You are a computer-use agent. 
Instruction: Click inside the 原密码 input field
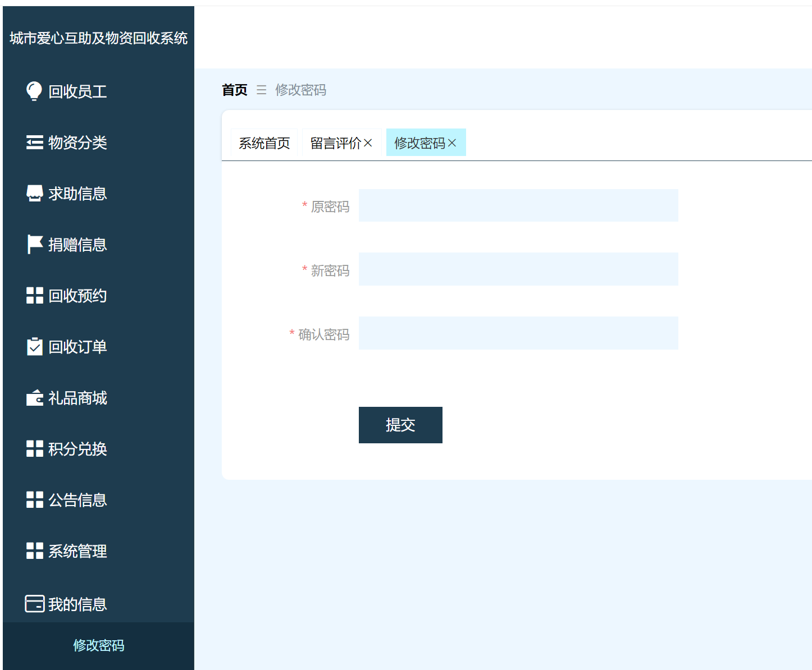click(518, 205)
